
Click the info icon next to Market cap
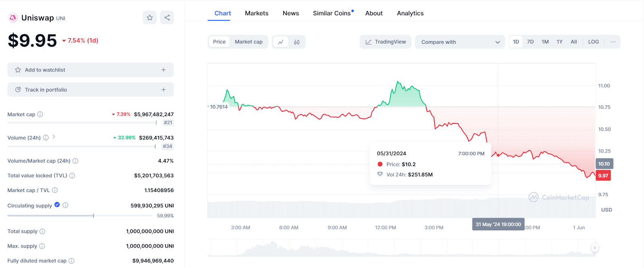(x=40, y=115)
